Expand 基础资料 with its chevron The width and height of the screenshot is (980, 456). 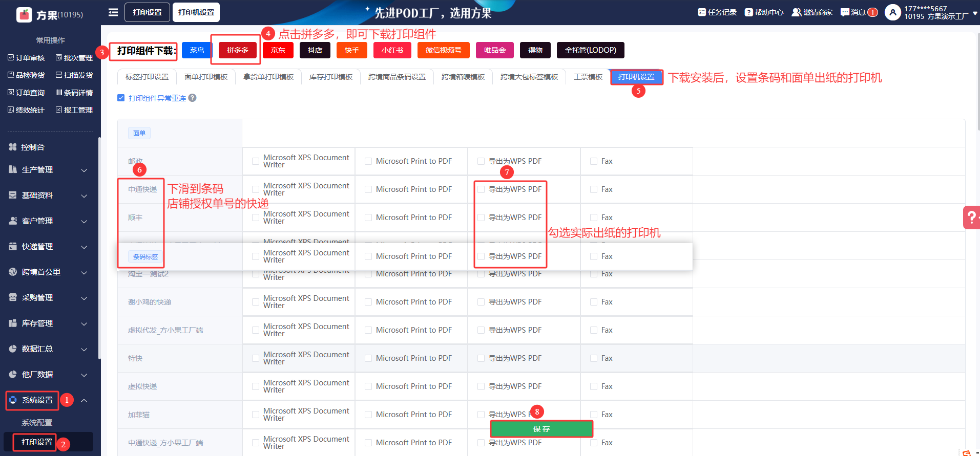click(x=84, y=196)
